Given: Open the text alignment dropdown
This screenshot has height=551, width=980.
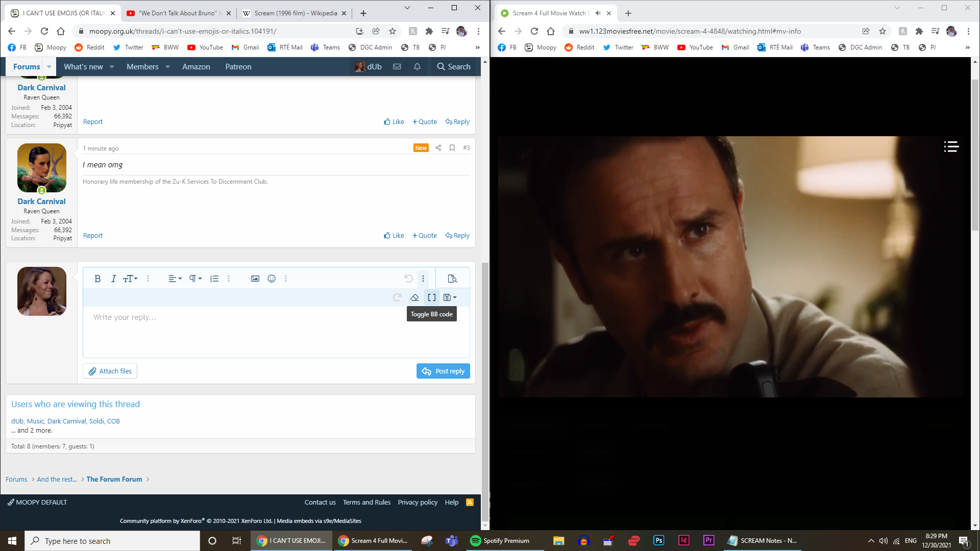Looking at the screenshot, I should click(175, 279).
